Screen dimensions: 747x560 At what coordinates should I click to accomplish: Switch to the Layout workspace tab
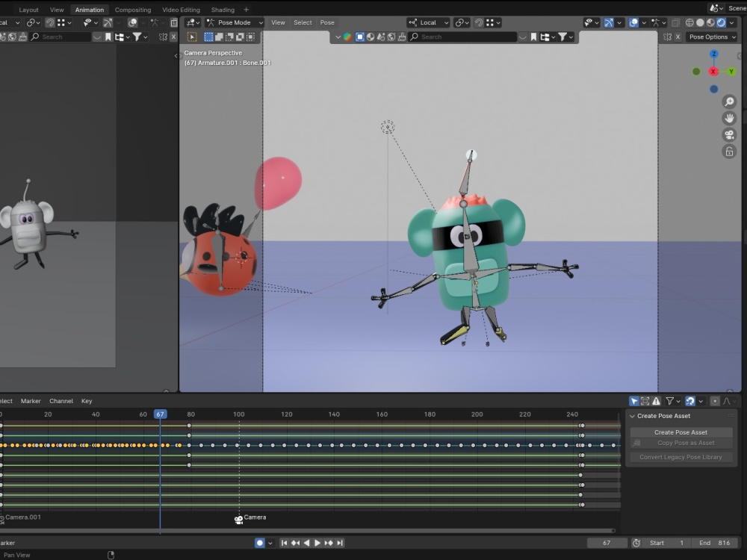pyautogui.click(x=28, y=10)
